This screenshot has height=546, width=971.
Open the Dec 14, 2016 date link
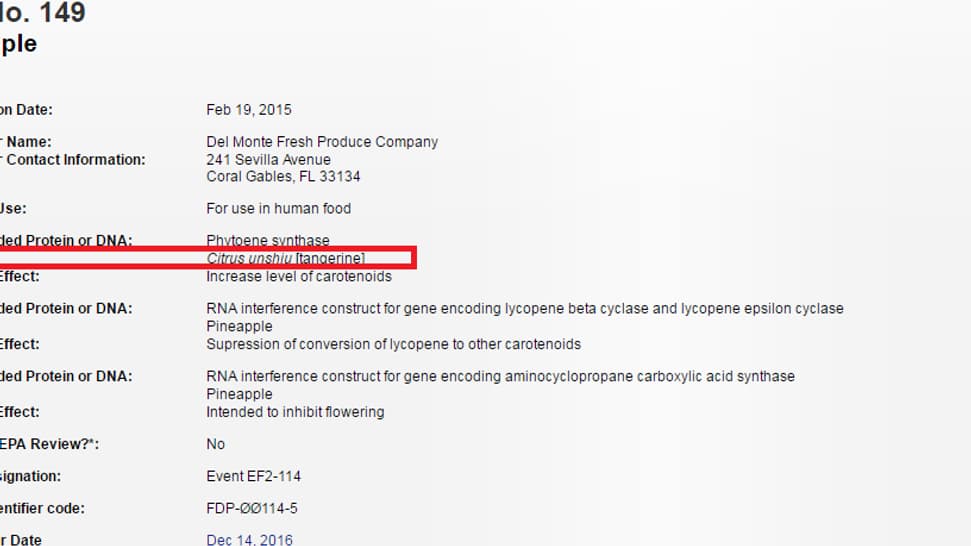click(x=249, y=540)
